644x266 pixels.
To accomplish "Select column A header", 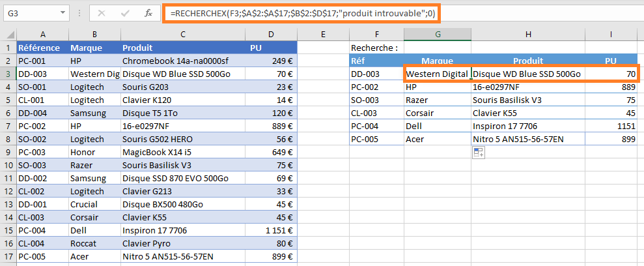I will click(43, 35).
